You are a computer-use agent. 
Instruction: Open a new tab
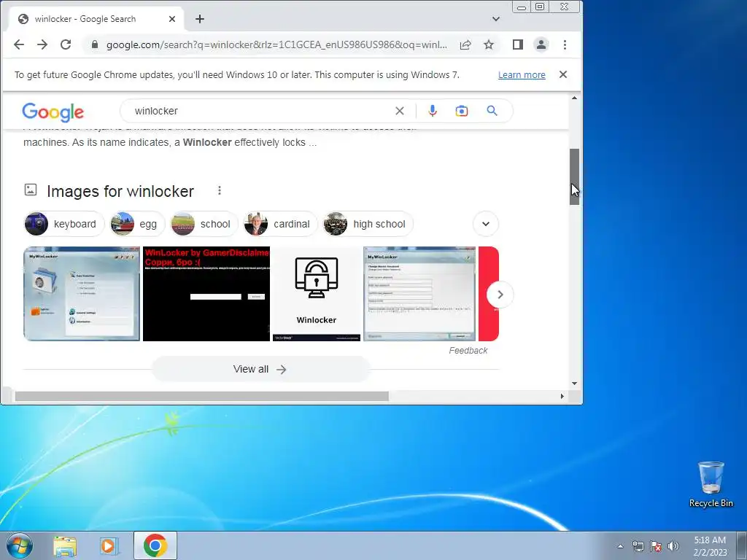click(x=200, y=19)
